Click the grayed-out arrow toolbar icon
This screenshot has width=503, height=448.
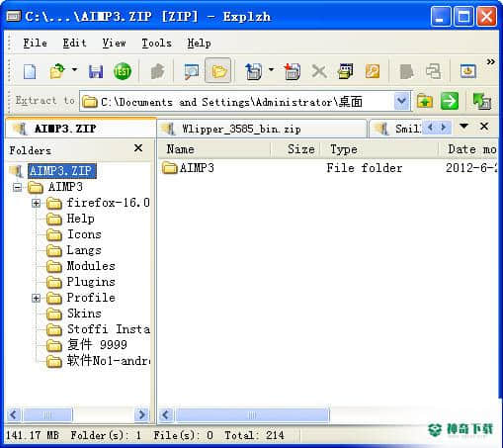(x=157, y=71)
